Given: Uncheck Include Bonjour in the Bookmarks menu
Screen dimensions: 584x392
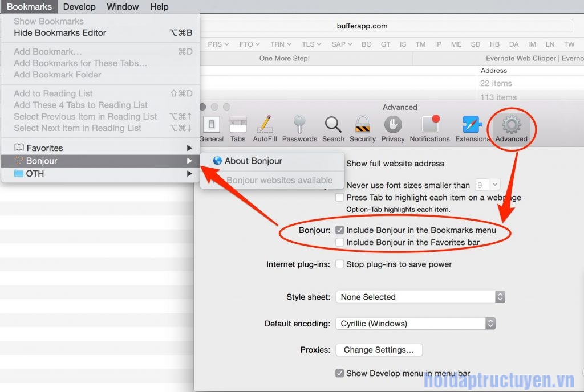Looking at the screenshot, I should pyautogui.click(x=340, y=230).
